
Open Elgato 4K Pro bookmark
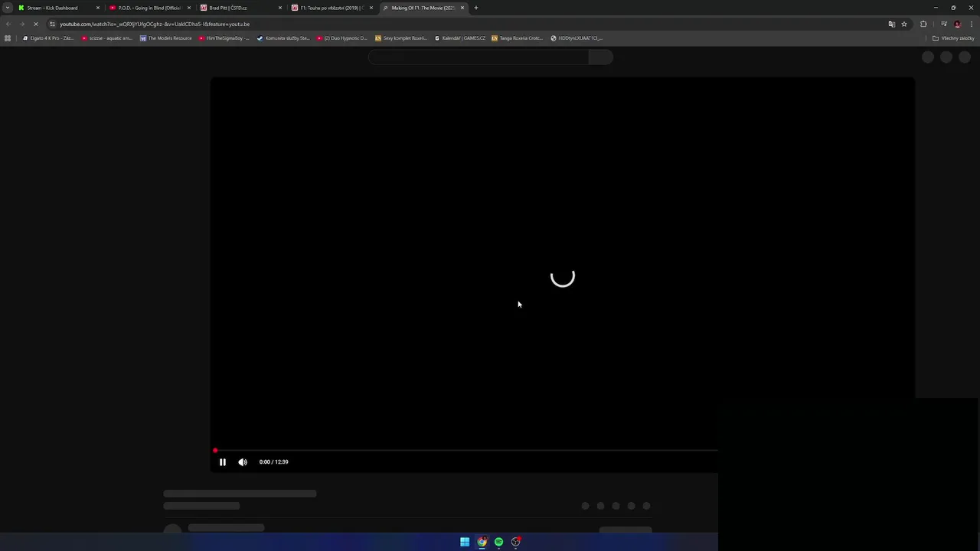(x=49, y=38)
